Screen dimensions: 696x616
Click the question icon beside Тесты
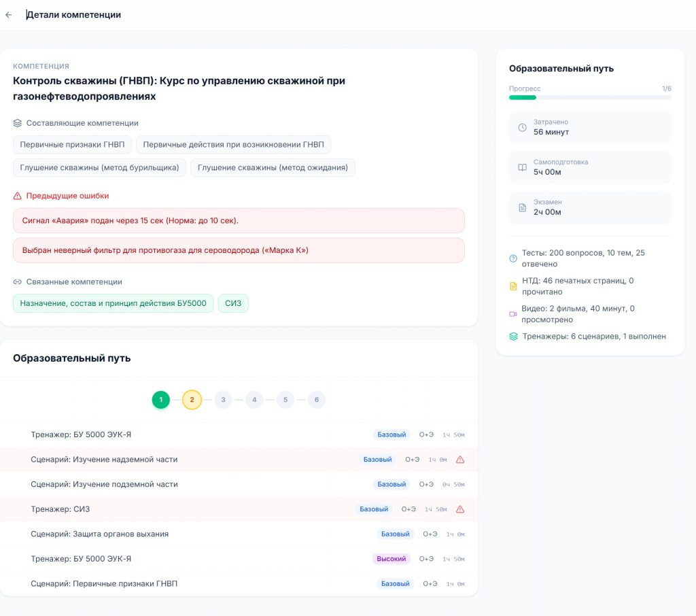[513, 258]
